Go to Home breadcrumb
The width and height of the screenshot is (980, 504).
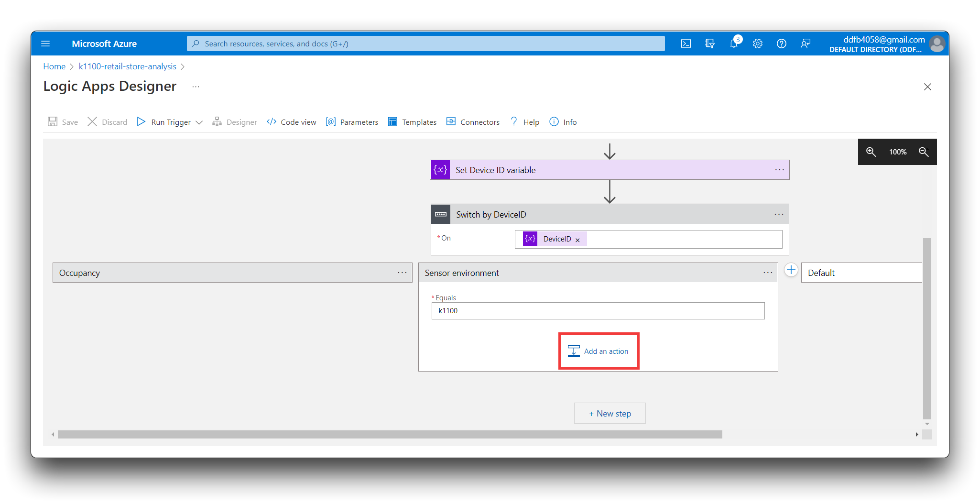coord(54,66)
